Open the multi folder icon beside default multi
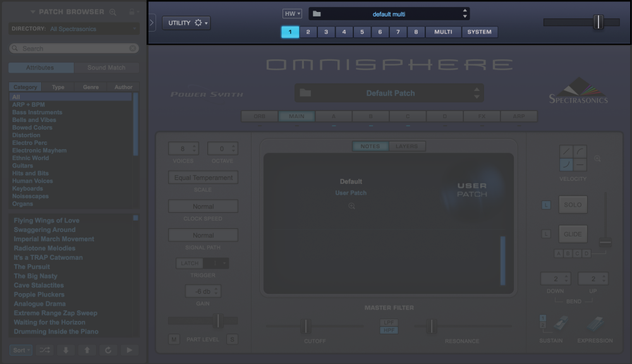 [x=317, y=14]
